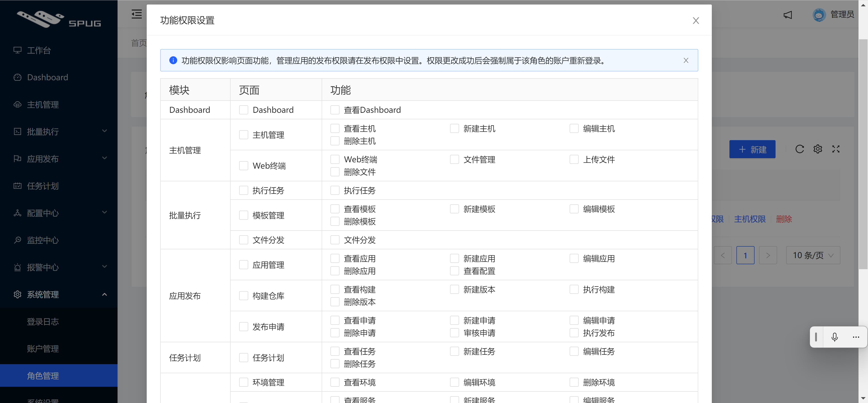
Task: Click the sidebar collapse menu icon
Action: (137, 14)
